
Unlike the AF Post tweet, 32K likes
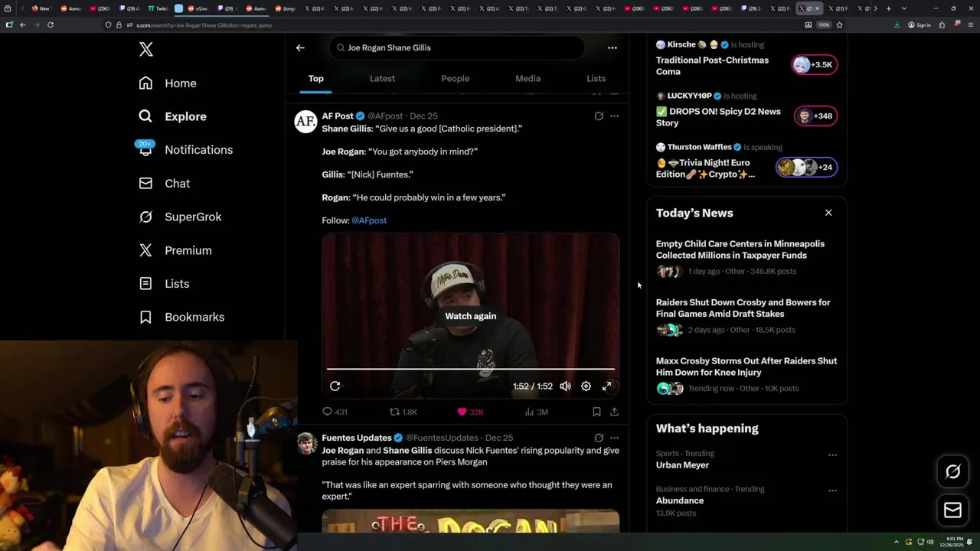(x=470, y=412)
